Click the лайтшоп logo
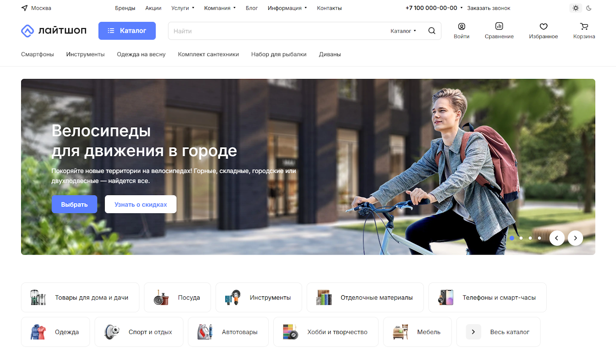Viewport: 616px width, 364px height. (x=54, y=31)
